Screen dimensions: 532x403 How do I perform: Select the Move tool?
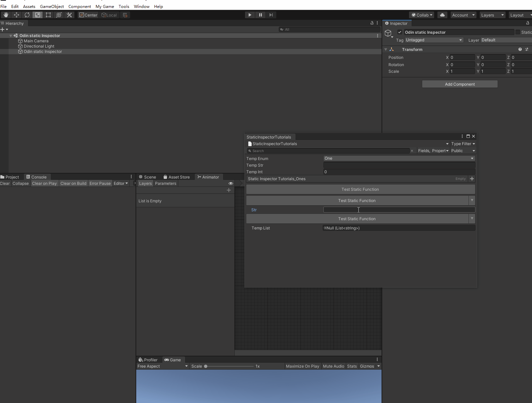[17, 15]
